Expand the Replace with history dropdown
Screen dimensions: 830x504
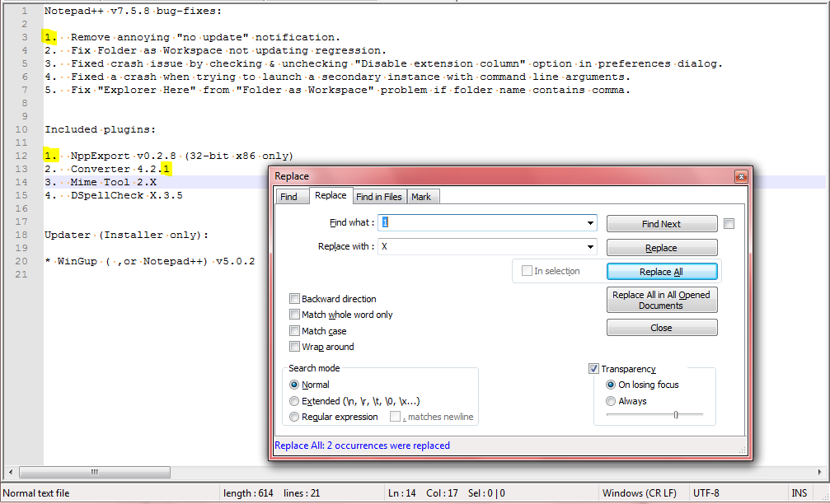coord(590,246)
